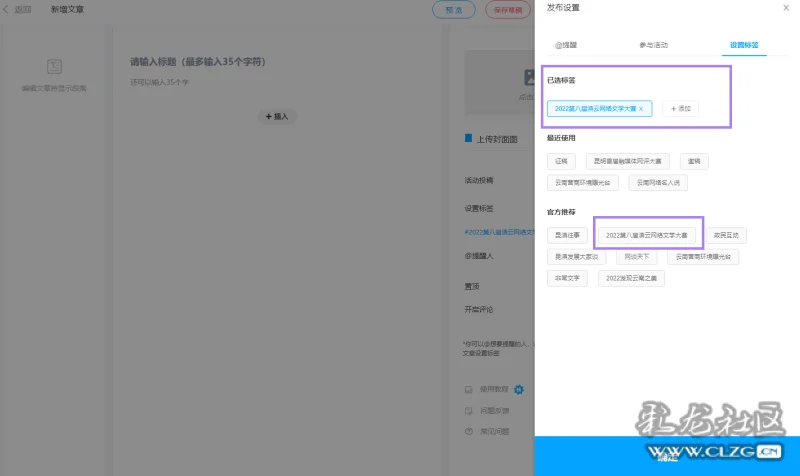The width and height of the screenshot is (800, 476).
Task: Click the cover image placeholder icon
Action: pyautogui.click(x=529, y=78)
